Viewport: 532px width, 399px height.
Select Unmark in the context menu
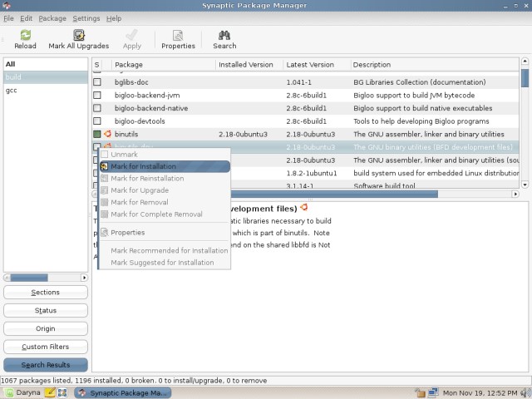[165, 155]
